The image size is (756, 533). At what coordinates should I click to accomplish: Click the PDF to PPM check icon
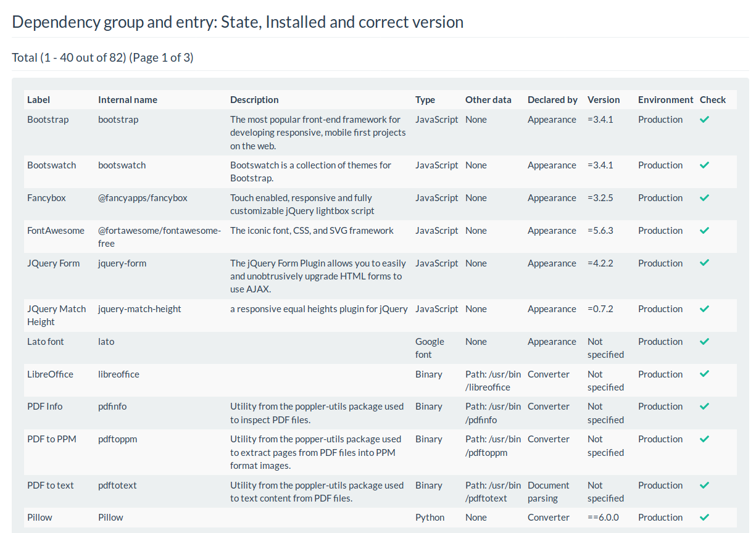tap(704, 439)
